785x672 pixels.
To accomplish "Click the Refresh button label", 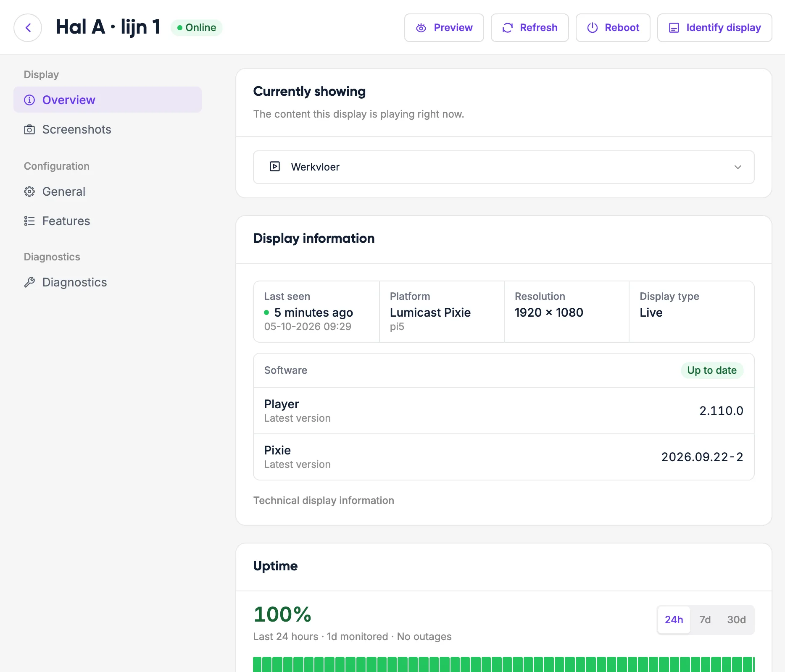I will click(x=539, y=28).
